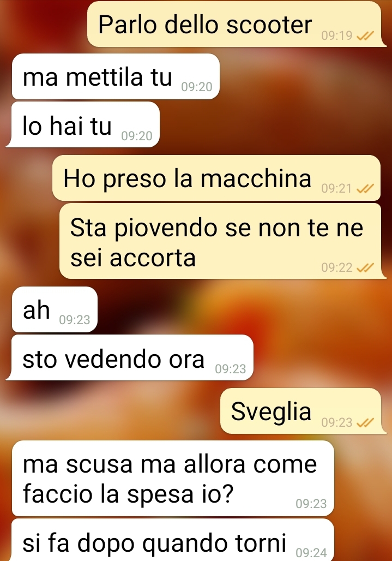This screenshot has width=392, height=561.
Task: Click the 09:23 timestamp next to 'ah'
Action: tap(74, 319)
